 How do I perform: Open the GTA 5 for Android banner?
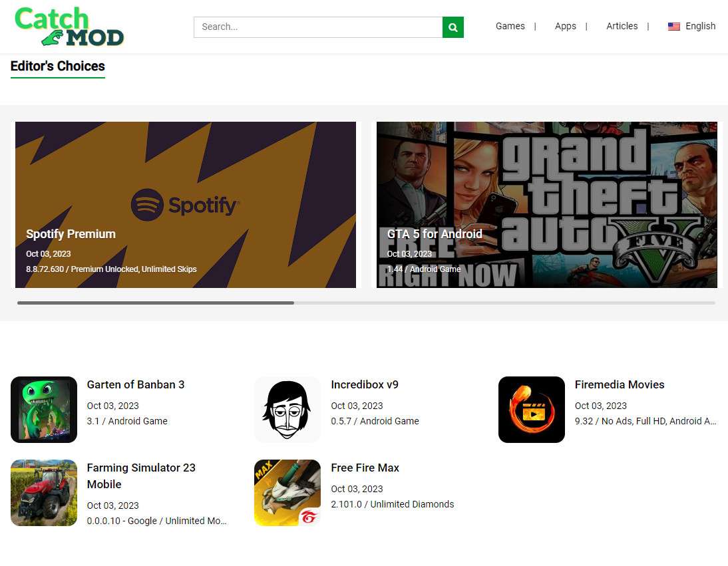tap(546, 205)
